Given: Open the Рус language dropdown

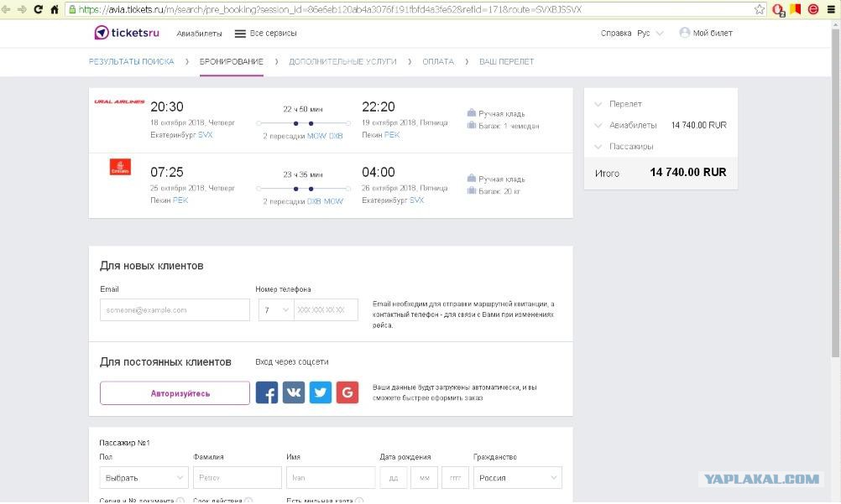Looking at the screenshot, I should coord(650,34).
